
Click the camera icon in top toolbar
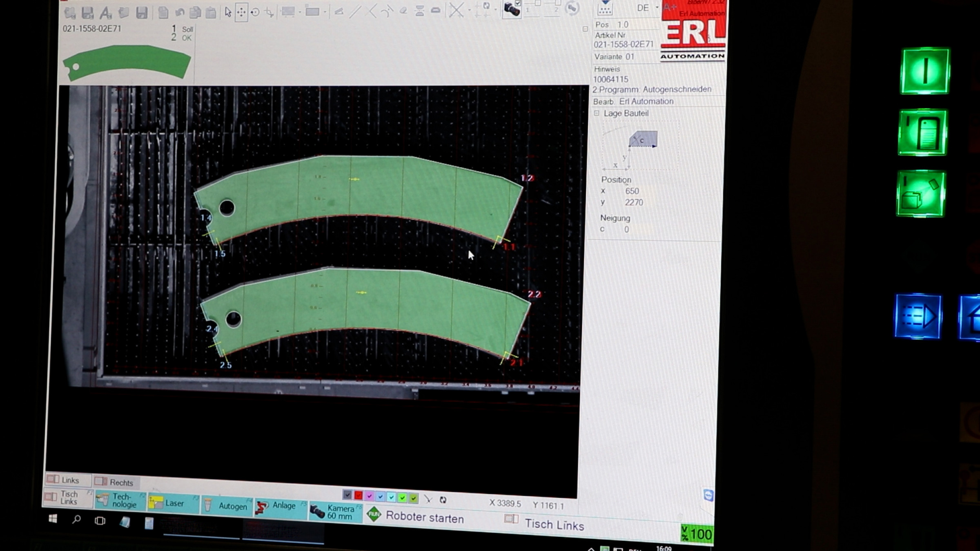511,9
